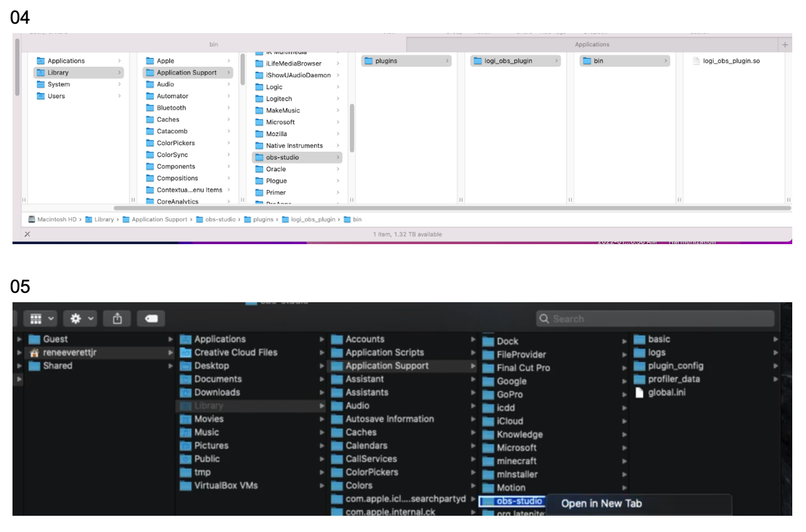The width and height of the screenshot is (806, 532).
Task: Select the ColorSync folder
Action: pos(187,155)
